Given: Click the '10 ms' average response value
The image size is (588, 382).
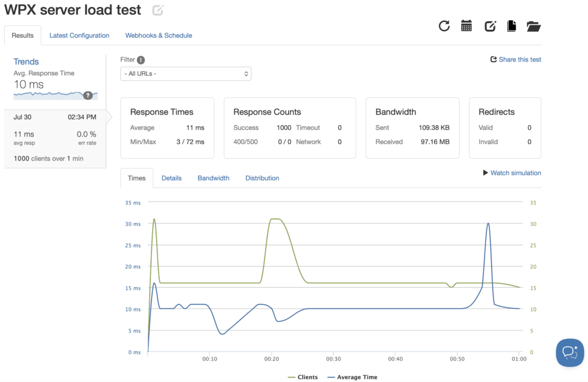Looking at the screenshot, I should pyautogui.click(x=29, y=84).
